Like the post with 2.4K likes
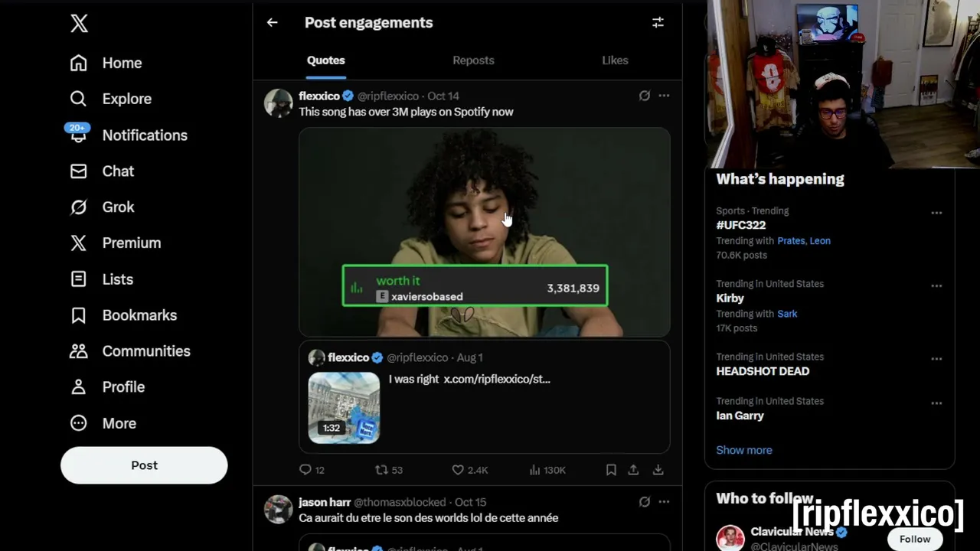 click(469, 470)
